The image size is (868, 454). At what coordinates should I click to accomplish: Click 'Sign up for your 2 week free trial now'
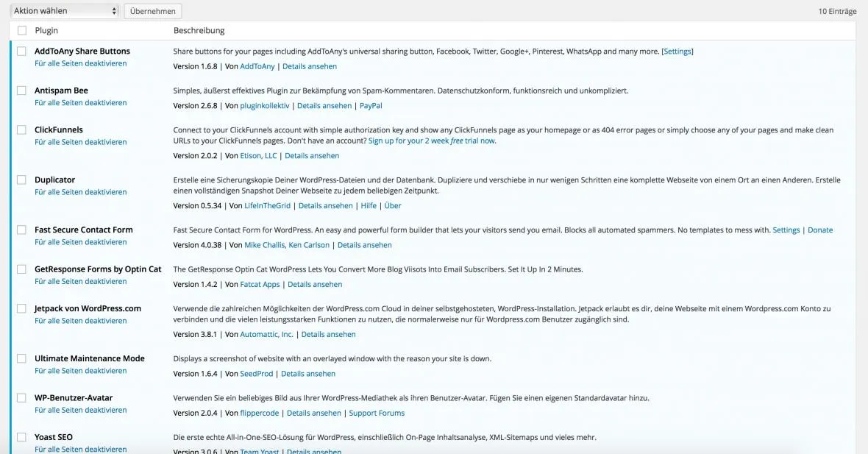click(432, 141)
